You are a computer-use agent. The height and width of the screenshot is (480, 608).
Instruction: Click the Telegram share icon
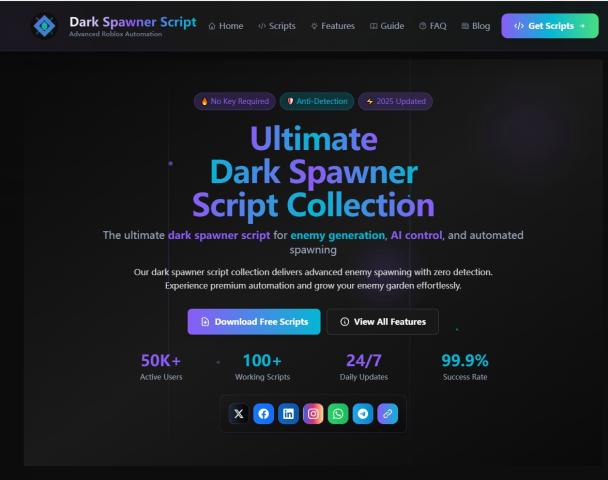363,414
